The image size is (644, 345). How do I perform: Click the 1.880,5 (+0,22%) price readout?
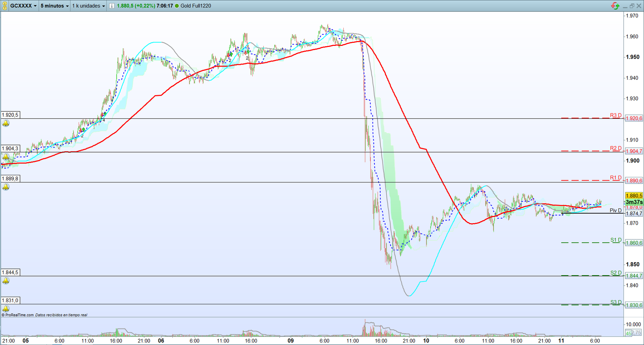click(x=136, y=6)
